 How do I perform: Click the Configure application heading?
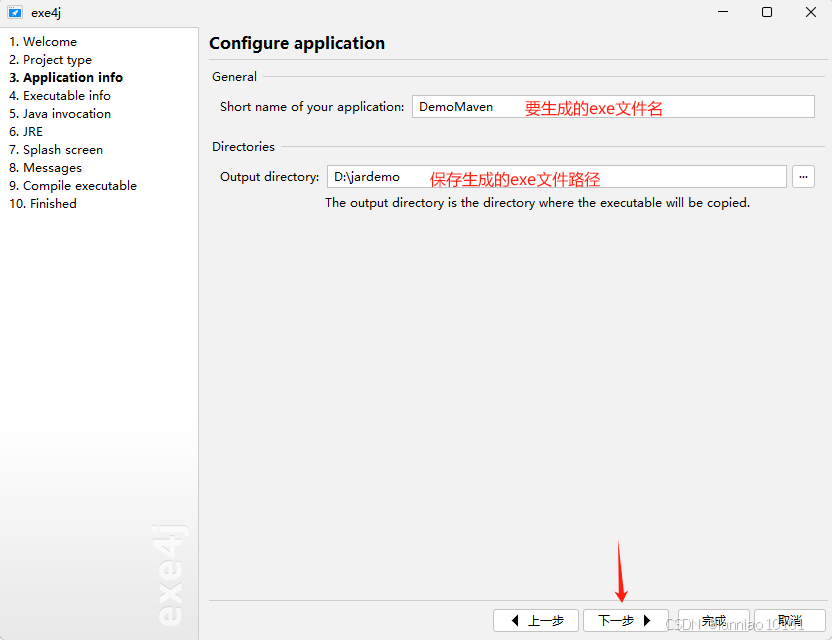297,43
